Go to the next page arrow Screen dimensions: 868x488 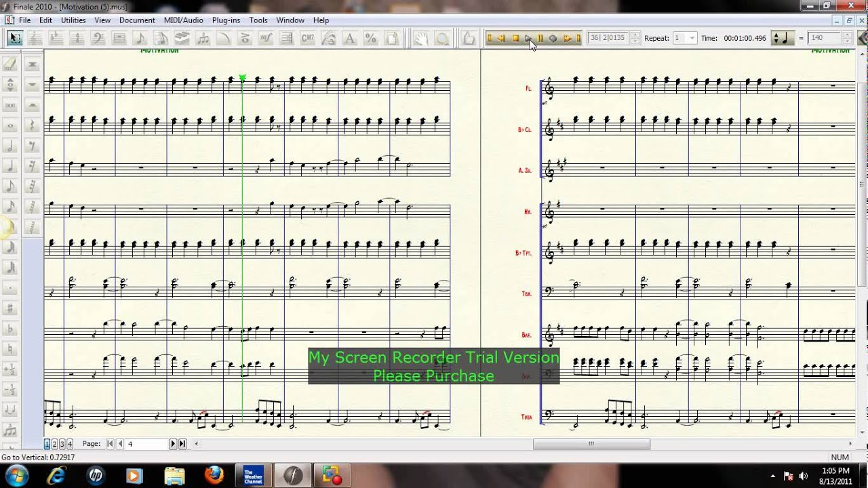pyautogui.click(x=173, y=444)
